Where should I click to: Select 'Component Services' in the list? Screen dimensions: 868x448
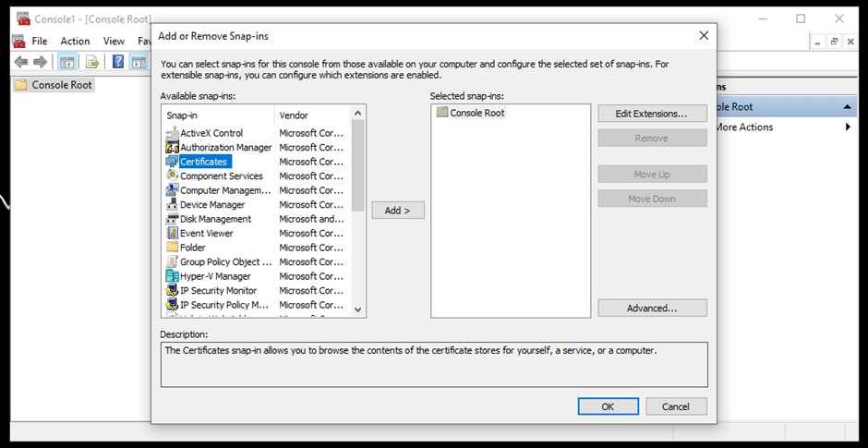(222, 176)
